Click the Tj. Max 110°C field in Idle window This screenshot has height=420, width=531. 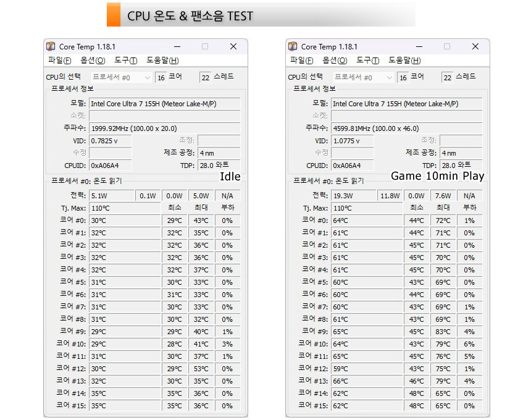pos(125,208)
